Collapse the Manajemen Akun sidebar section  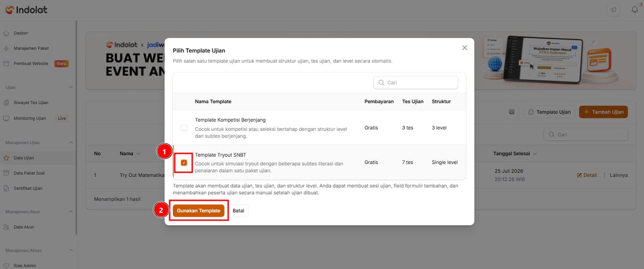(71, 212)
